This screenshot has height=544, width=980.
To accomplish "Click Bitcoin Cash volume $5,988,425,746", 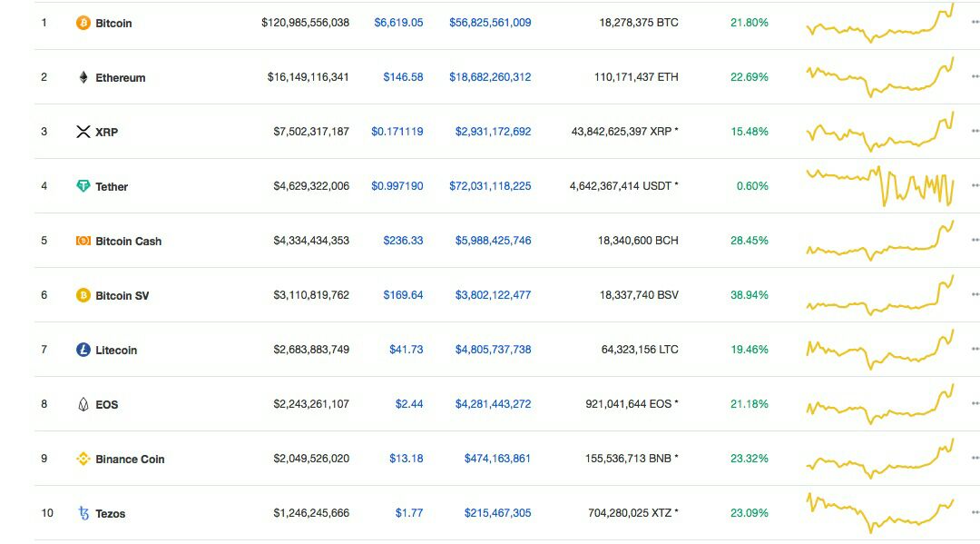I will (493, 240).
